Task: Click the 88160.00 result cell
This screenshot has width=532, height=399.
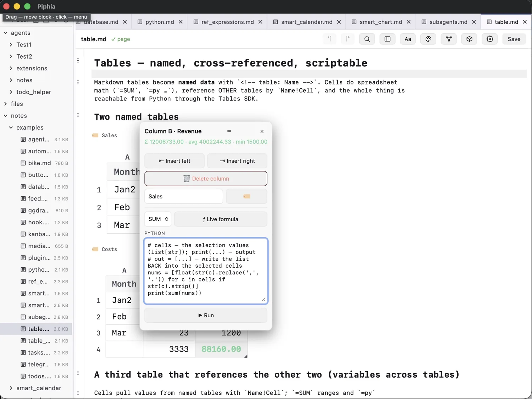Action: [221, 349]
